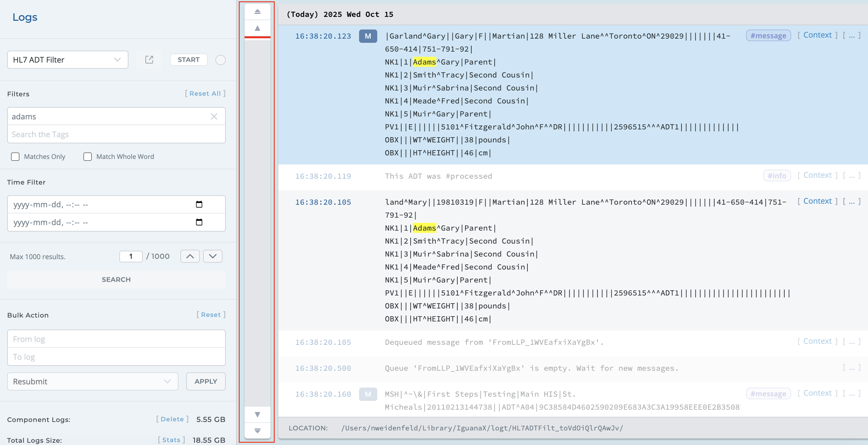Open Context for 16:38:20.119 log
The height and width of the screenshot is (445, 868).
817,175
